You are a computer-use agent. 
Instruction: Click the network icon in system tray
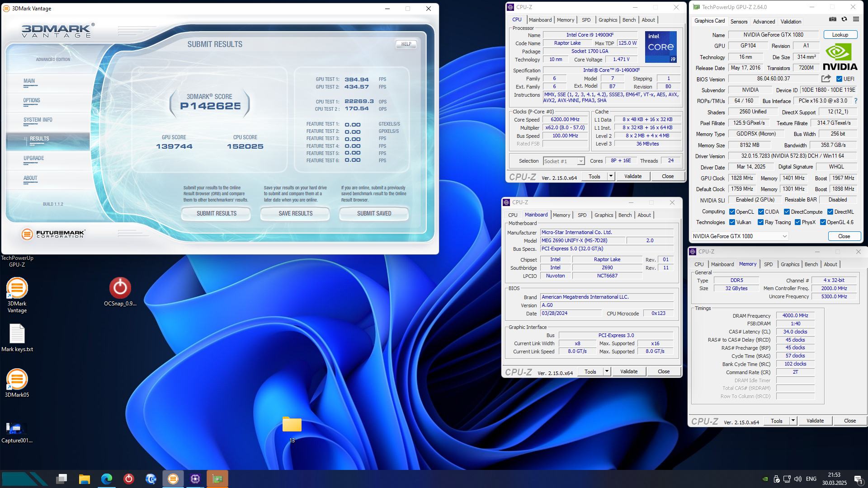pyautogui.click(x=787, y=479)
